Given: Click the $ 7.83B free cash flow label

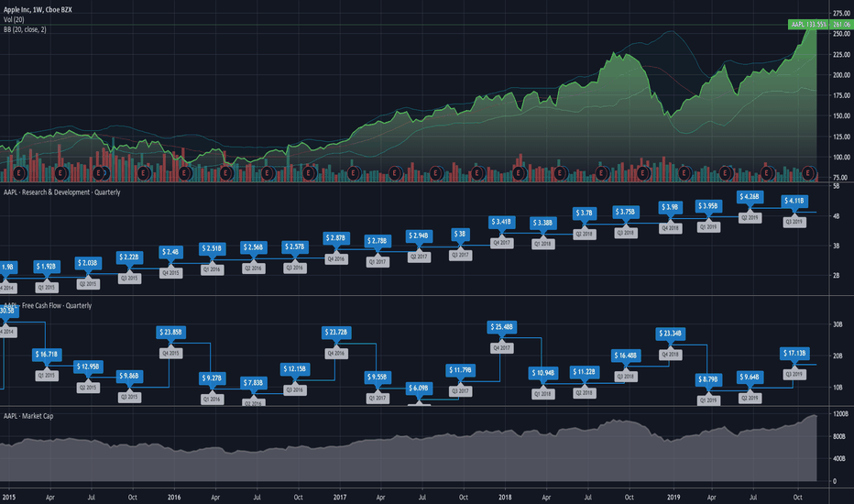Looking at the screenshot, I should pyautogui.click(x=253, y=383).
